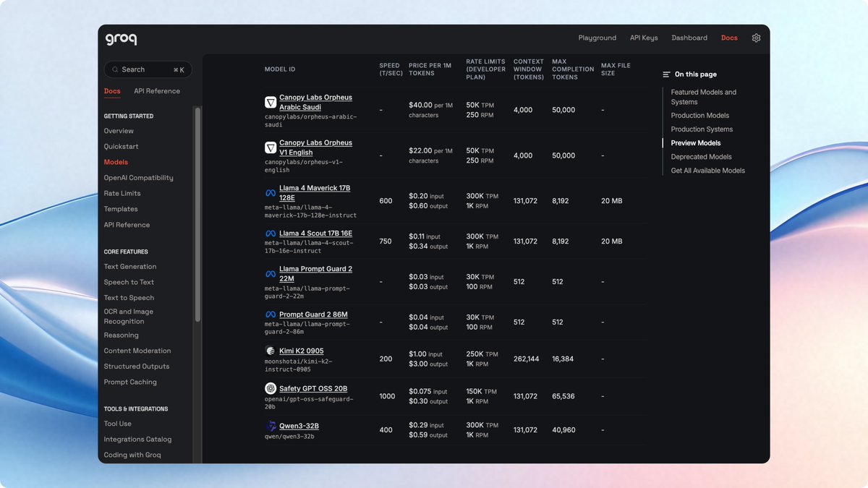This screenshot has width=868, height=488.
Task: Jump to Deprecated Models section
Action: pyautogui.click(x=701, y=157)
